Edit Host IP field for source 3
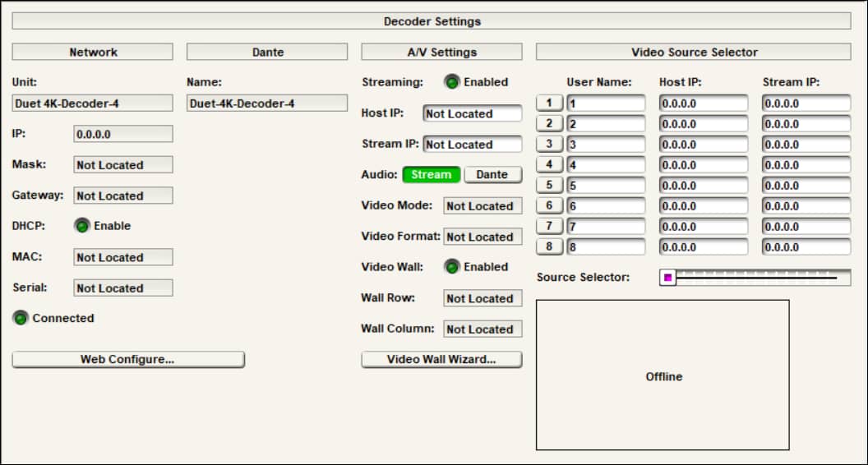868x465 pixels. (704, 145)
